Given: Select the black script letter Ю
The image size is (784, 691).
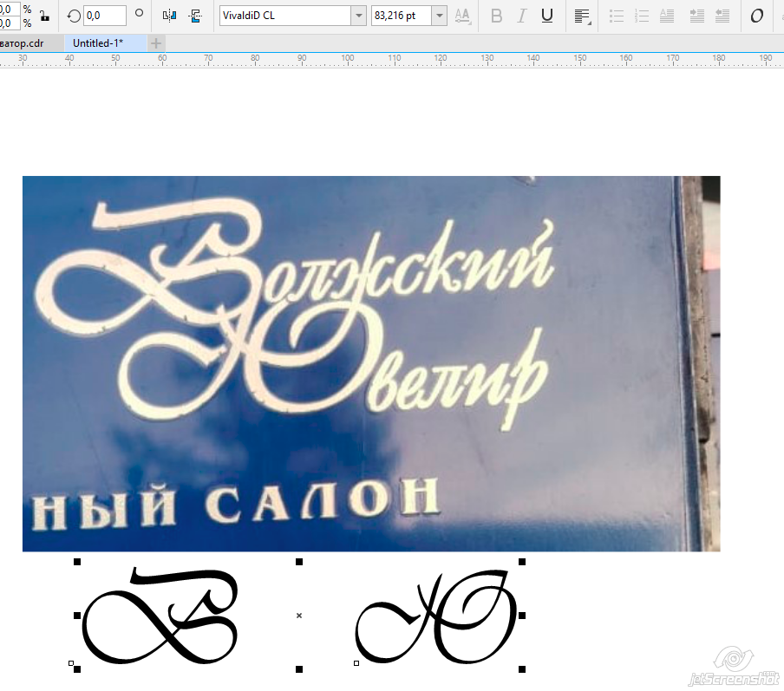Looking at the screenshot, I should tap(436, 617).
